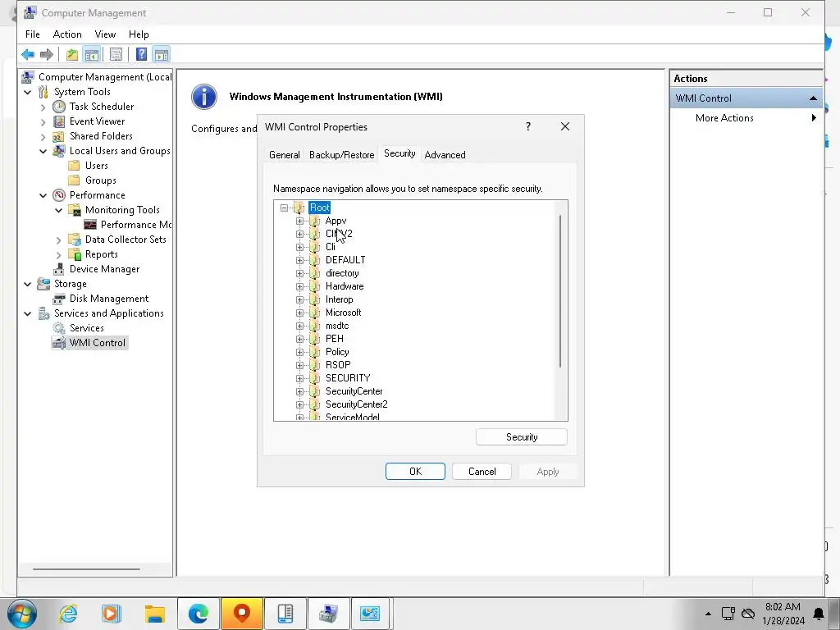Collapse the WMI Control actions section
Image resolution: width=840 pixels, height=630 pixels.
[x=813, y=98]
